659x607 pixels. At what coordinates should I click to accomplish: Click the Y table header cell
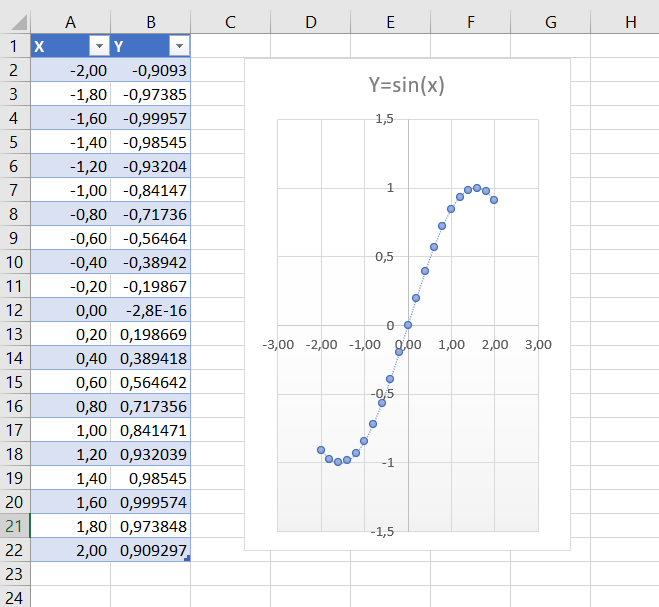pos(150,46)
